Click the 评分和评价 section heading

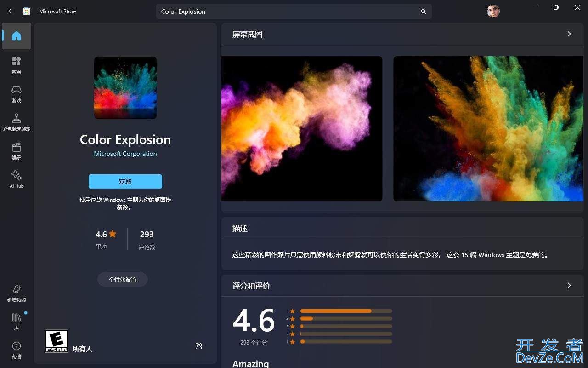coord(251,286)
